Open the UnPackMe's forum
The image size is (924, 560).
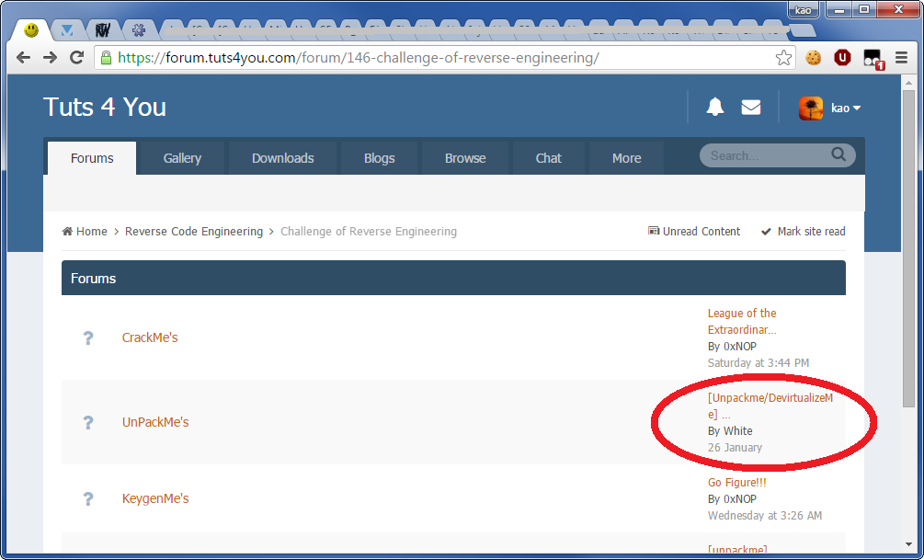coord(155,422)
